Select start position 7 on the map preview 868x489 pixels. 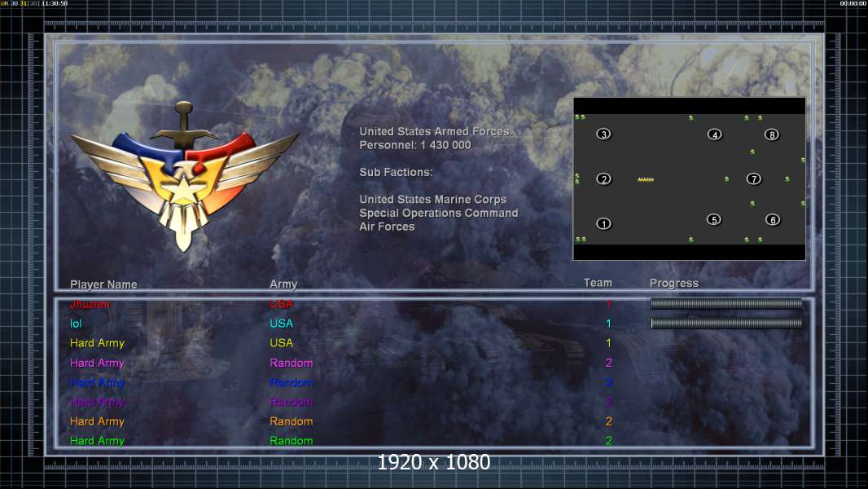point(753,178)
